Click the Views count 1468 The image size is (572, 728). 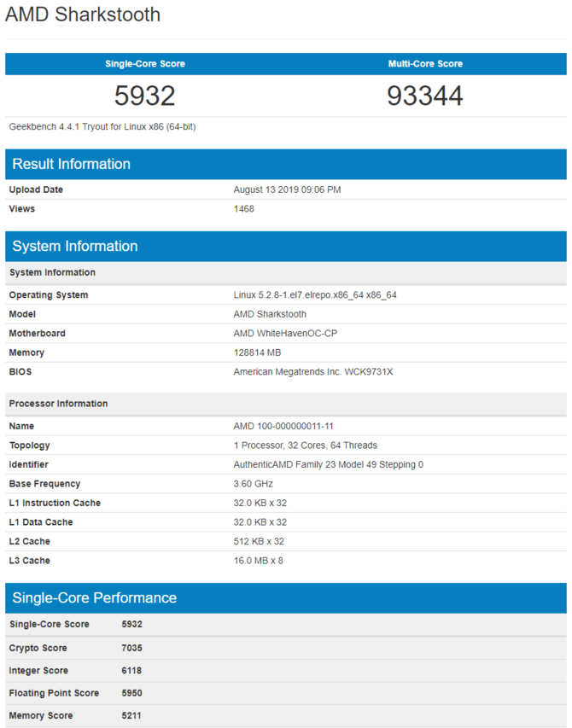[x=244, y=209]
